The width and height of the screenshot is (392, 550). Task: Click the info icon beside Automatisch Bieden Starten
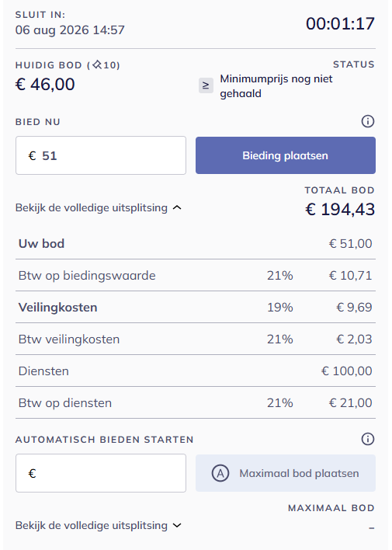coord(367,439)
